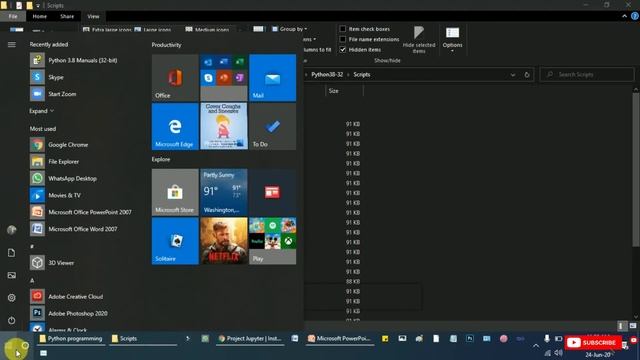Screen dimensions: 640x360
Task: Launch the Solitaire tile
Action: tap(175, 241)
